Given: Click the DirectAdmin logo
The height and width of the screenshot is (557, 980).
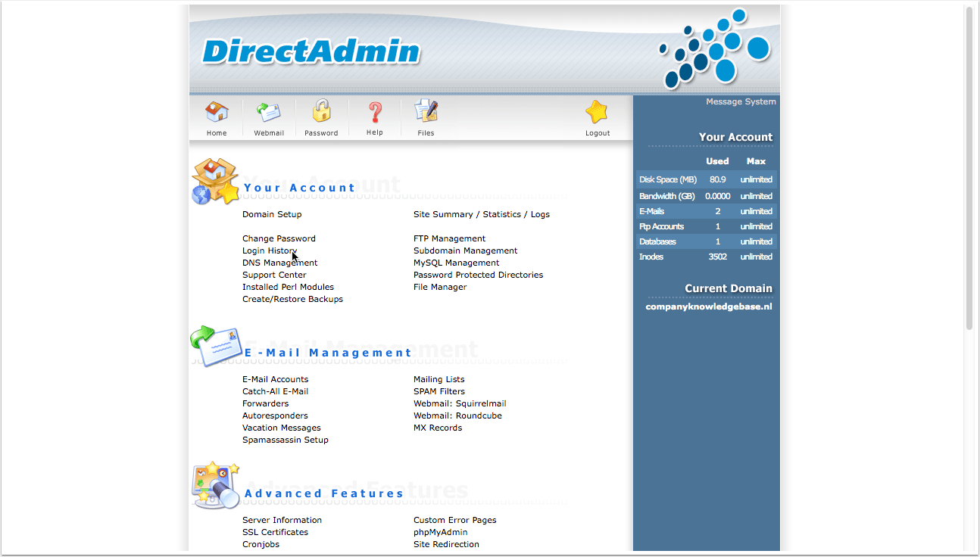Looking at the screenshot, I should 311,51.
